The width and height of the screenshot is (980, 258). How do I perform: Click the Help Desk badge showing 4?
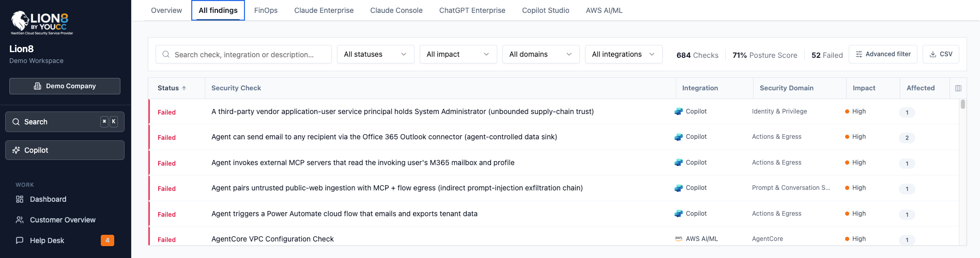pyautogui.click(x=108, y=240)
